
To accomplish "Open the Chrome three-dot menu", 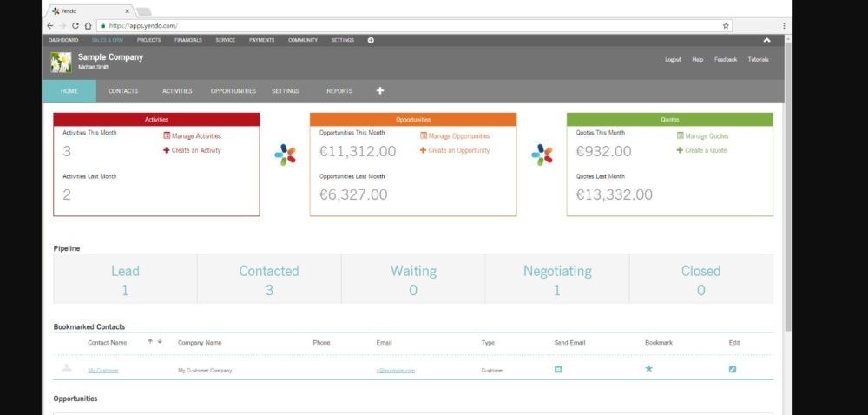I will point(784,26).
